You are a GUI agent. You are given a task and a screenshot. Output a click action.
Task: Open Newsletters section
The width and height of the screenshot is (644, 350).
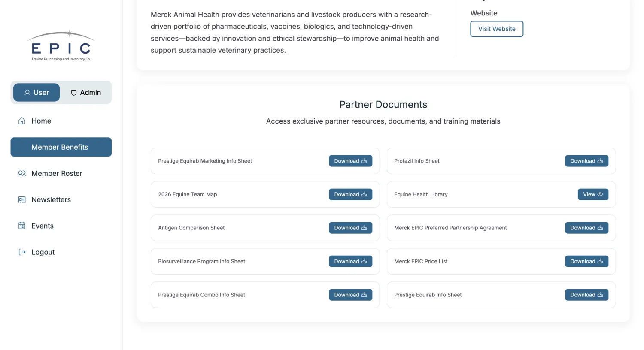point(61,199)
